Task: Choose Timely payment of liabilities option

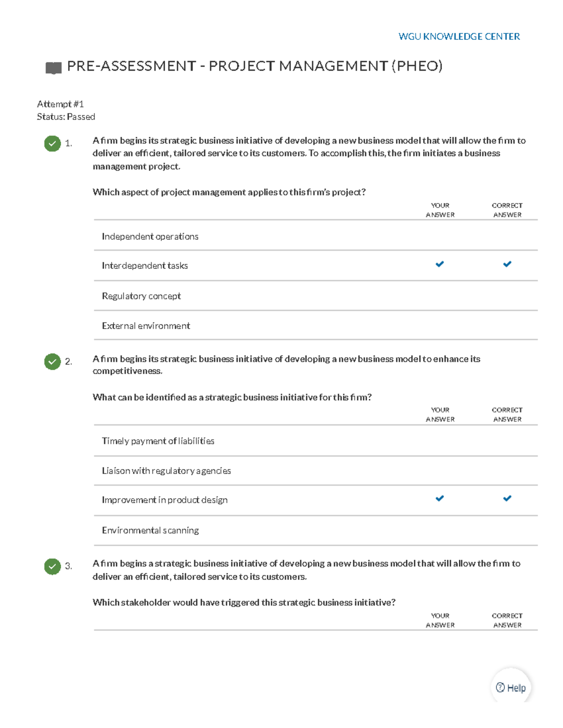Action: [x=316, y=441]
